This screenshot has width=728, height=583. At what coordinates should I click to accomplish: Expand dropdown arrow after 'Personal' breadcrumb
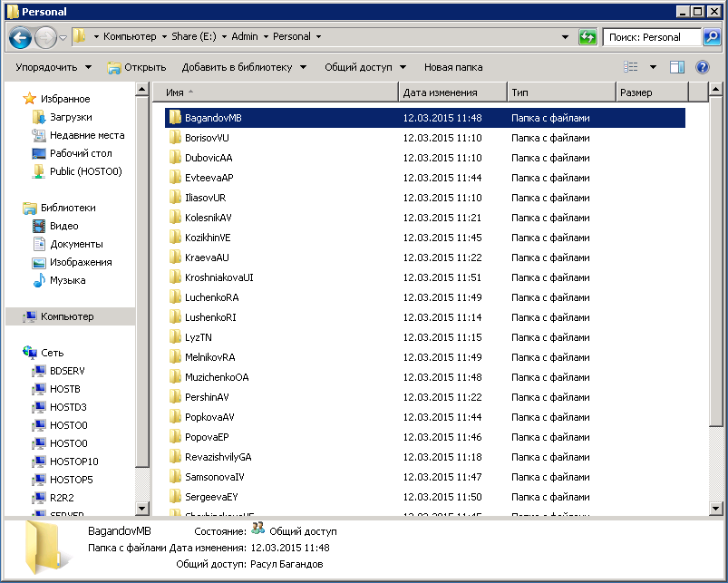tap(318, 36)
